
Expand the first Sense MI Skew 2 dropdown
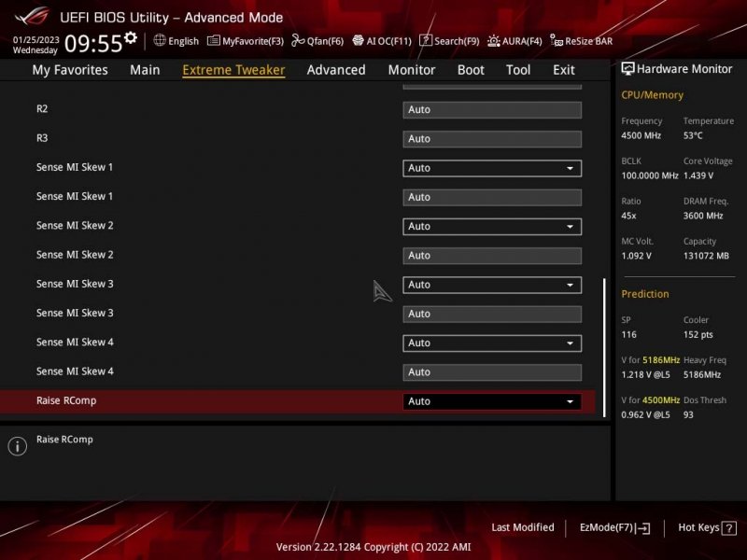(x=492, y=227)
